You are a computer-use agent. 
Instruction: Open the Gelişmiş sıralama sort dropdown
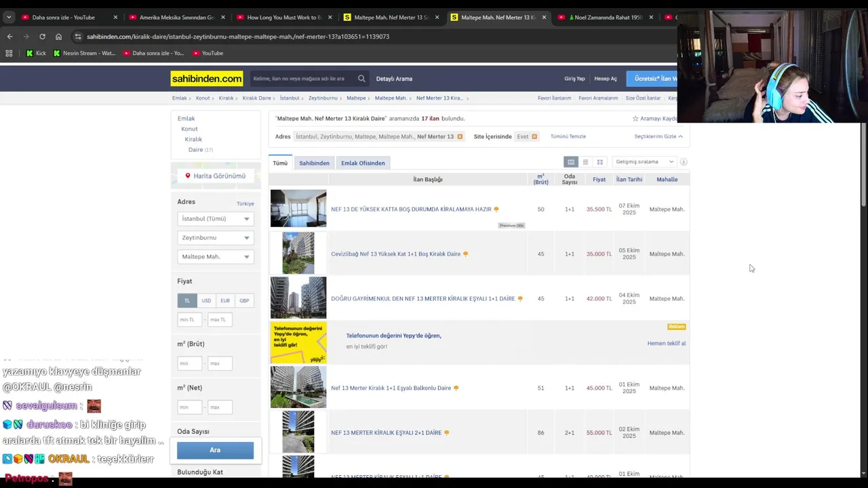point(644,162)
